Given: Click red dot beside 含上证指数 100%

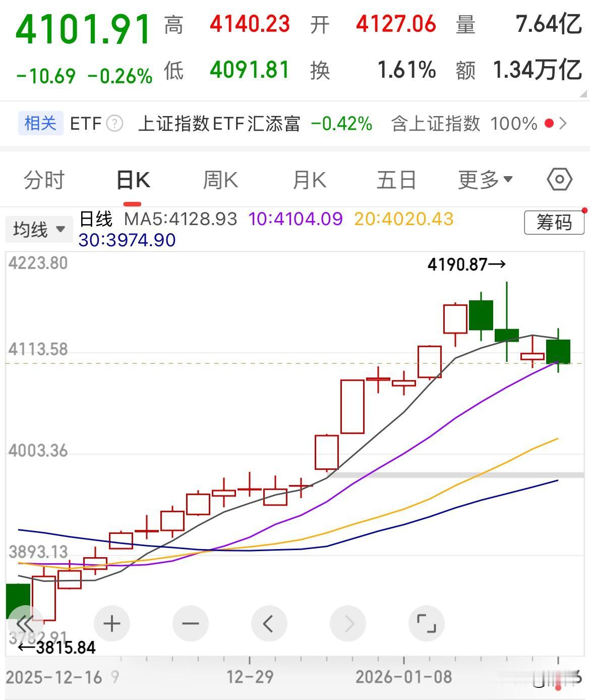Looking at the screenshot, I should coord(549,124).
